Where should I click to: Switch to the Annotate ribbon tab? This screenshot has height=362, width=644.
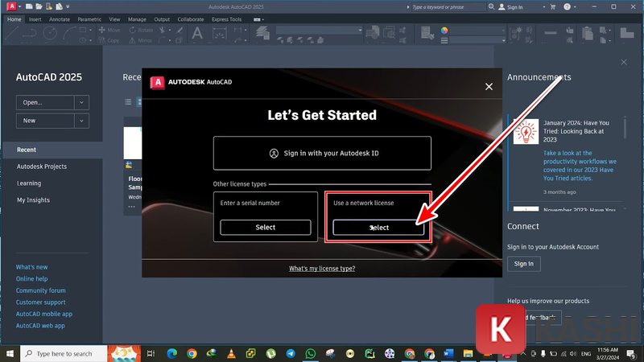[x=60, y=19]
